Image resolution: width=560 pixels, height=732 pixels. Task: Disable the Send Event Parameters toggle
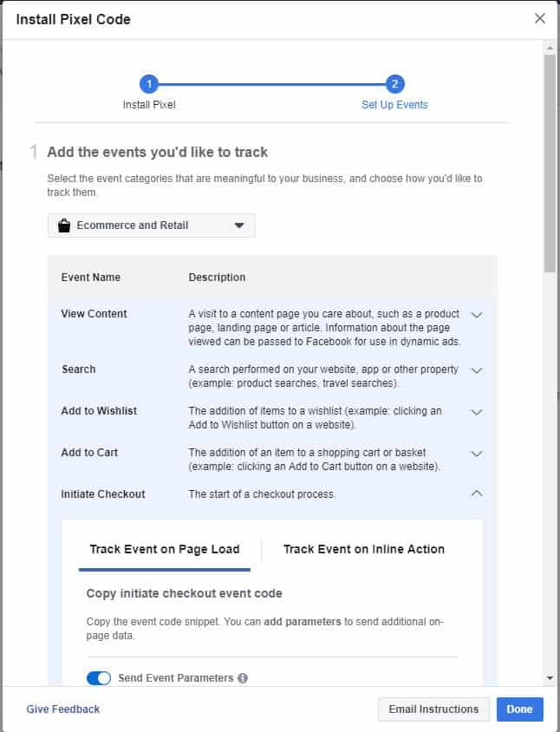point(99,678)
